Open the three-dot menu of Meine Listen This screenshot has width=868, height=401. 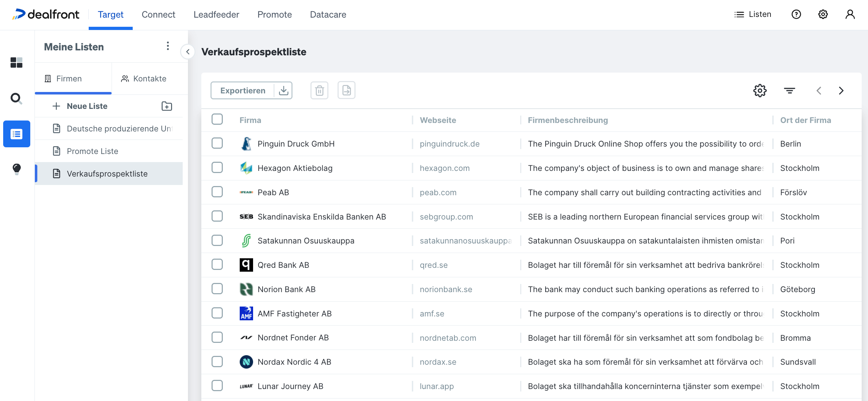(168, 46)
